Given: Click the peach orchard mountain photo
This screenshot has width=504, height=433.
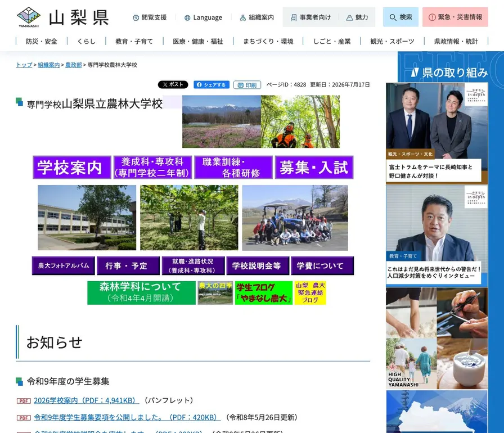Looking at the screenshot, I should [x=222, y=121].
